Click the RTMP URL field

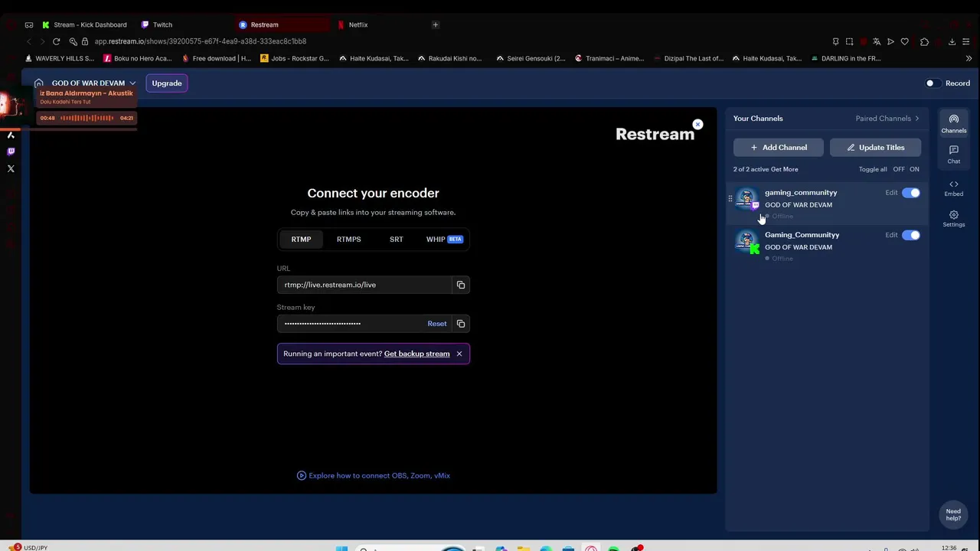point(364,285)
